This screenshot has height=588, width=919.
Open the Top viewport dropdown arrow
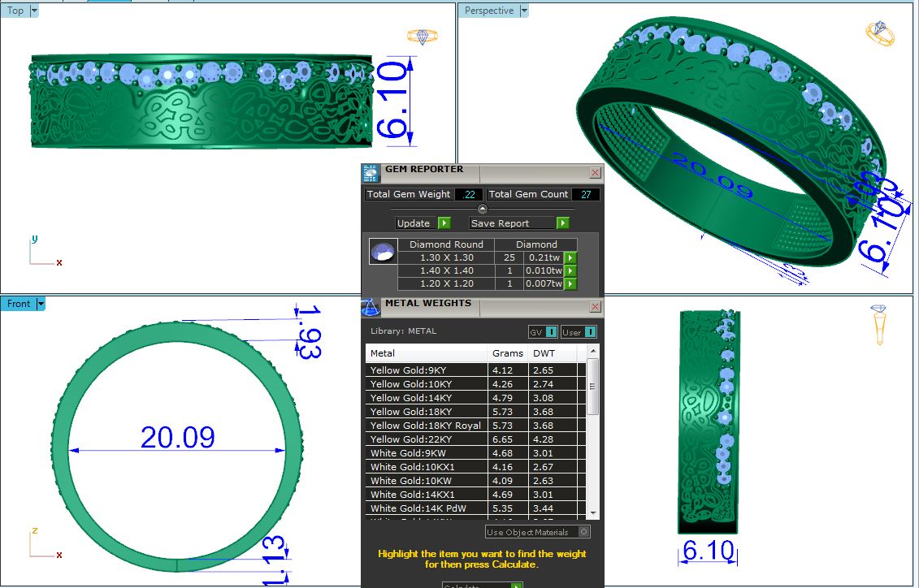click(33, 11)
